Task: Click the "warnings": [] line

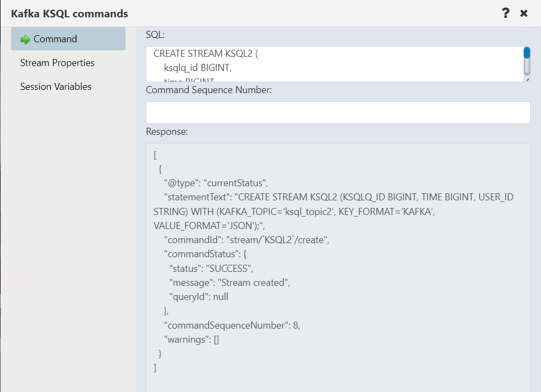Action: point(192,339)
